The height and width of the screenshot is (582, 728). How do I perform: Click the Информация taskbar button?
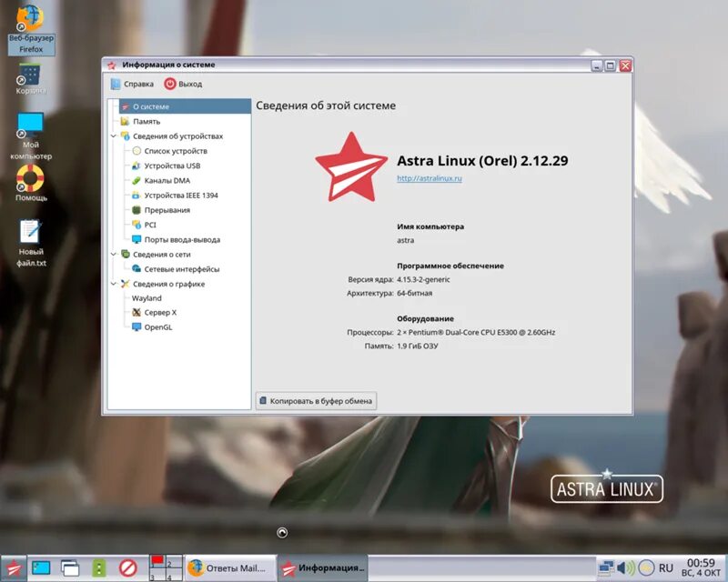(x=323, y=568)
